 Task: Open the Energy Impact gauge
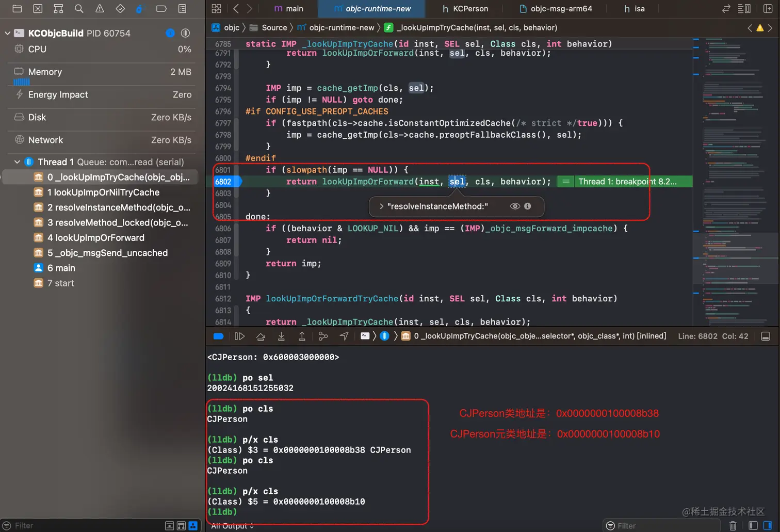click(x=102, y=94)
